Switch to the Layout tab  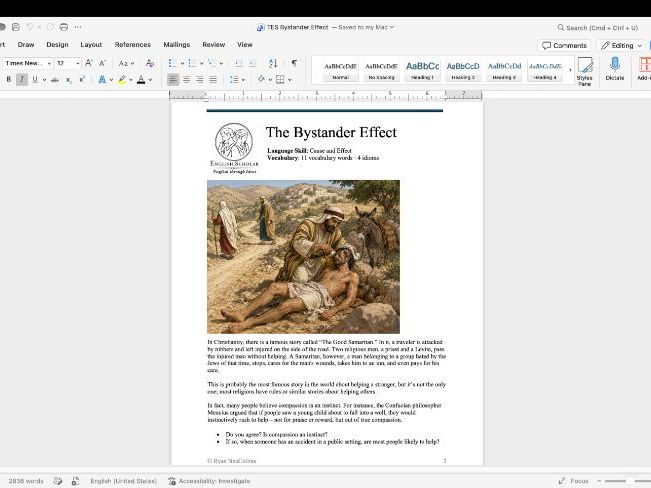click(x=91, y=44)
